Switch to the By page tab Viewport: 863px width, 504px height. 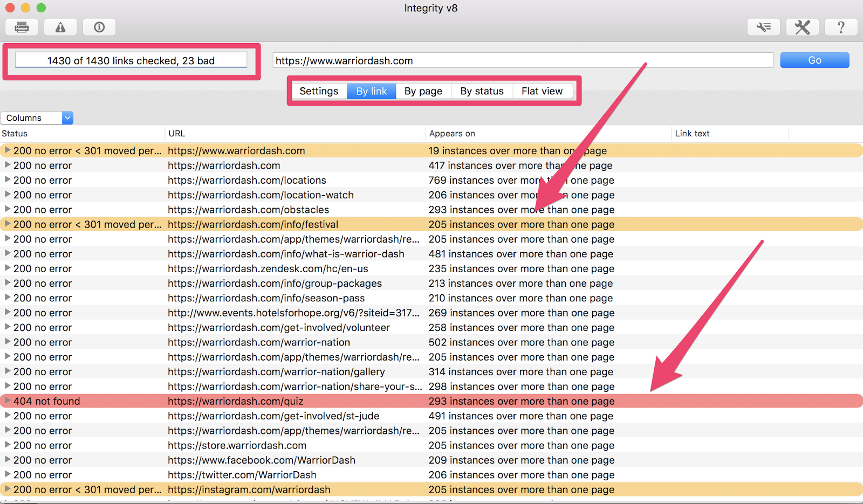pyautogui.click(x=423, y=91)
